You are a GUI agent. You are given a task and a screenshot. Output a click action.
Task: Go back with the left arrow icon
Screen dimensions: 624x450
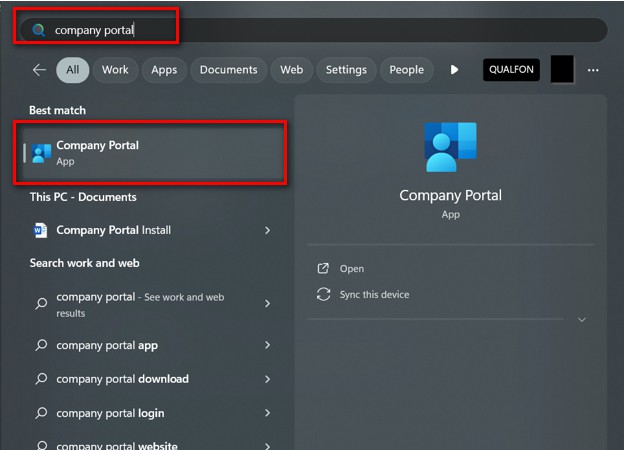pos(39,70)
